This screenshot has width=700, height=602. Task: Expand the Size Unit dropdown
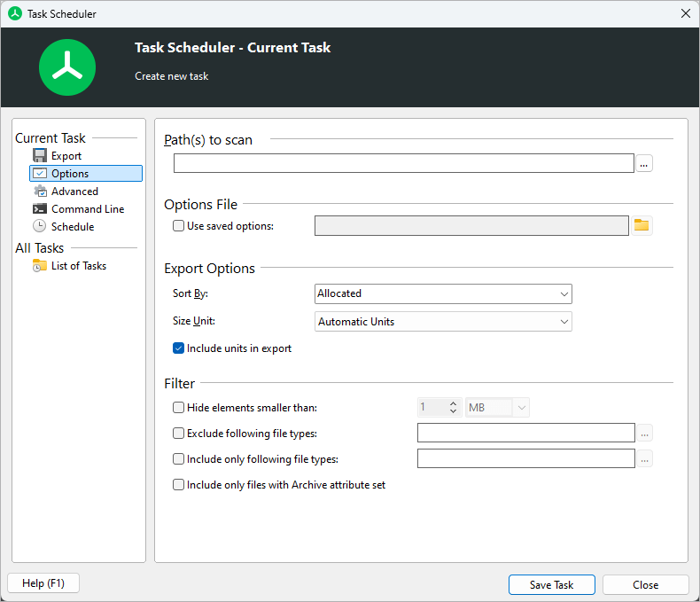coord(443,322)
